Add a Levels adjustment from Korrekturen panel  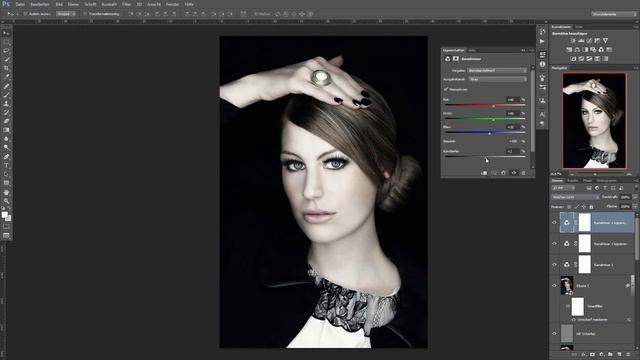581,41
